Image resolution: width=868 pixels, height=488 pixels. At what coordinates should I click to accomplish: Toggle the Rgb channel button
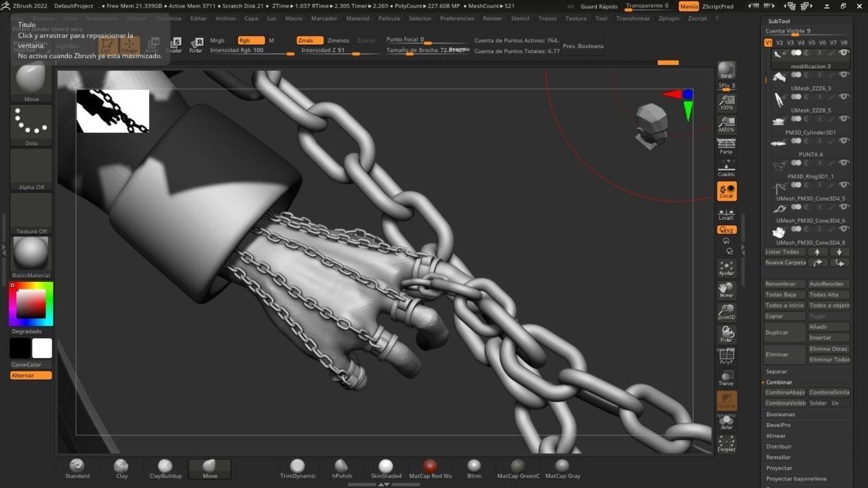coord(251,41)
